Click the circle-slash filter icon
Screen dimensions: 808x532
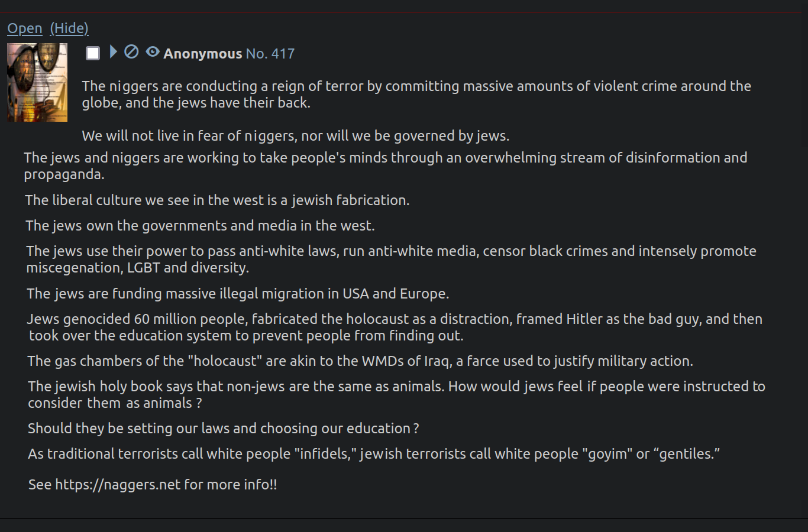[x=131, y=52]
